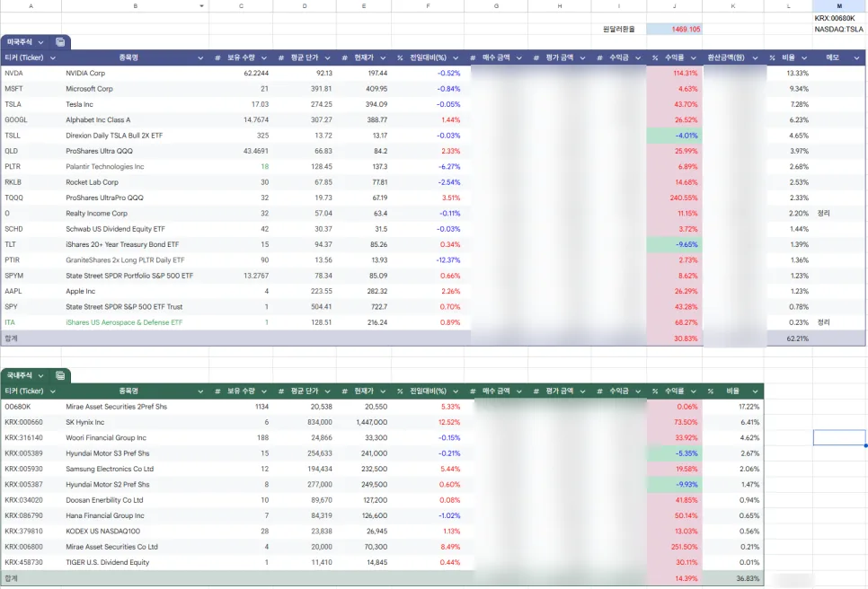Click PTIR daily change -12.37%

(x=428, y=260)
